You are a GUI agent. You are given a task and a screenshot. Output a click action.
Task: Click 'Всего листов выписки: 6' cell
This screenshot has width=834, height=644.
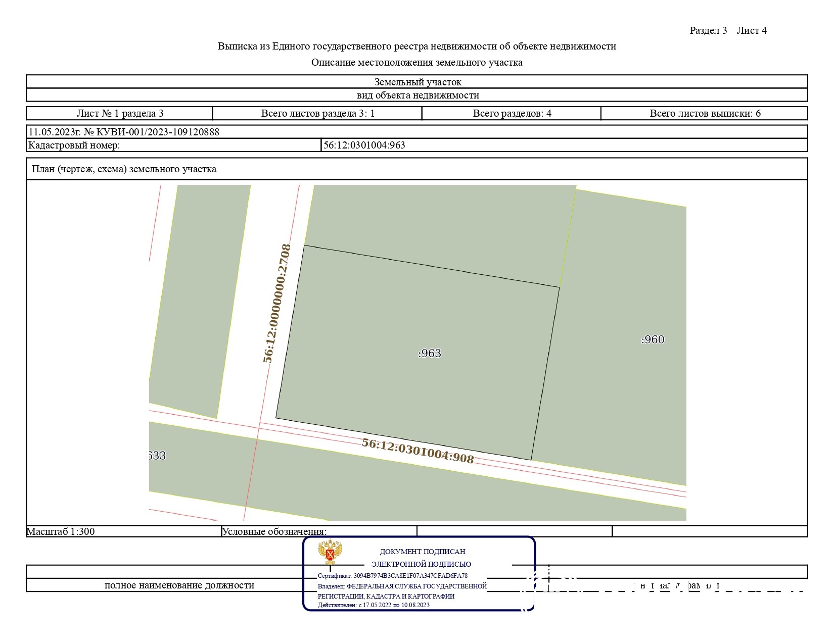pyautogui.click(x=705, y=113)
